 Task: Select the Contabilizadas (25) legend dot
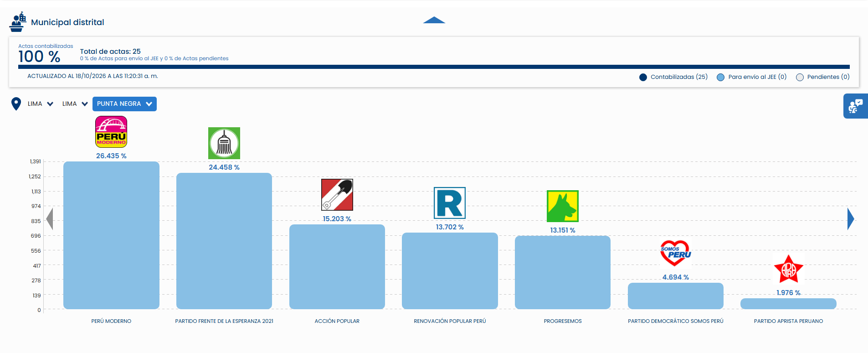643,77
